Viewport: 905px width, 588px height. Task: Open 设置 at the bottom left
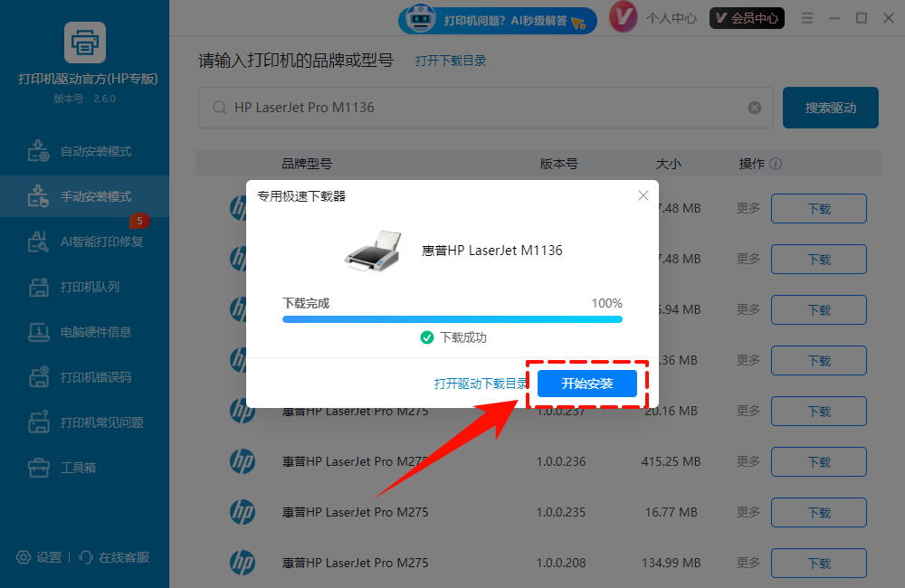[40, 557]
